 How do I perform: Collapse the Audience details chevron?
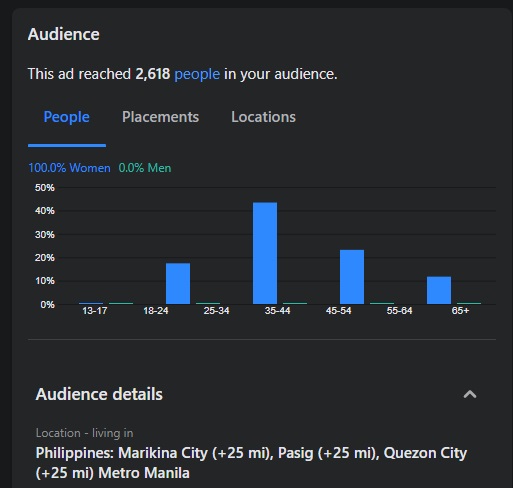(470, 394)
